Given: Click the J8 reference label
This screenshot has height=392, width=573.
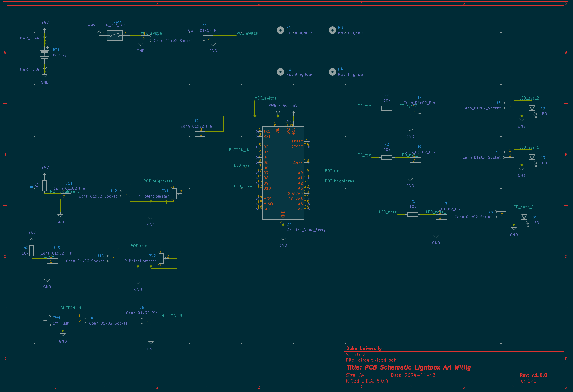Looking at the screenshot, I should pos(498,103).
